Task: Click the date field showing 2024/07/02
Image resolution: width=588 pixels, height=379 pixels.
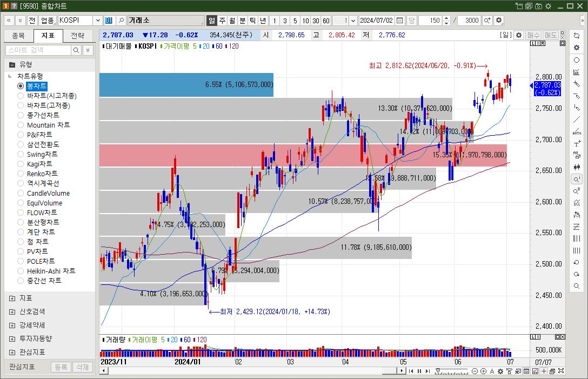Action: point(377,20)
